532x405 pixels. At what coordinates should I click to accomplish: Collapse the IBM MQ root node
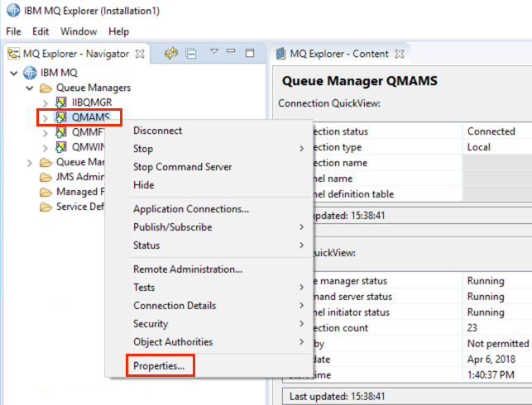pyautogui.click(x=14, y=73)
